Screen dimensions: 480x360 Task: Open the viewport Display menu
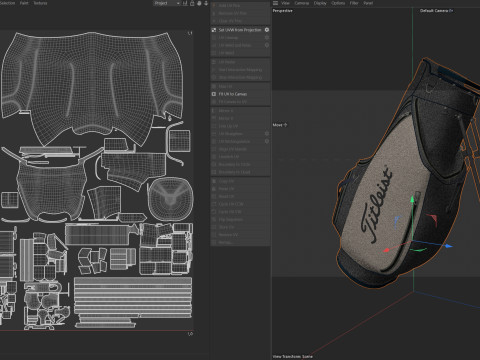coord(320,3)
